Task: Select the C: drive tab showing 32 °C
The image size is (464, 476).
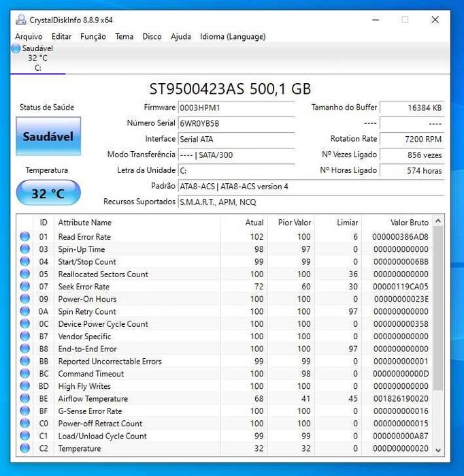Action: (37, 58)
